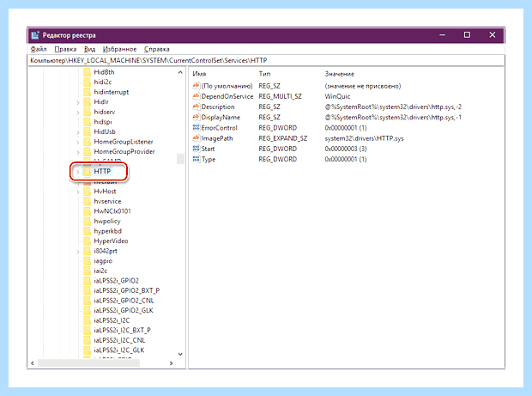
Task: Select the iaLPSS2i_GPIO2_BXT_P key
Action: (x=126, y=290)
